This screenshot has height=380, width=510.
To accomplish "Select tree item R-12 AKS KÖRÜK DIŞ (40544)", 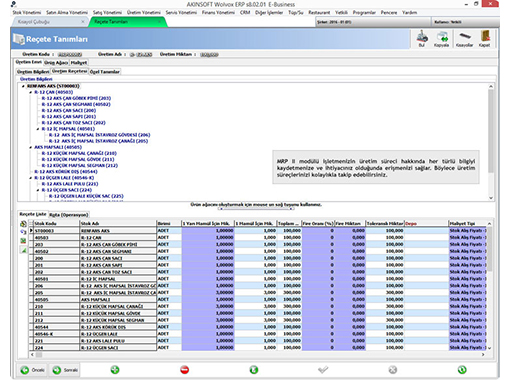I will point(66,172).
